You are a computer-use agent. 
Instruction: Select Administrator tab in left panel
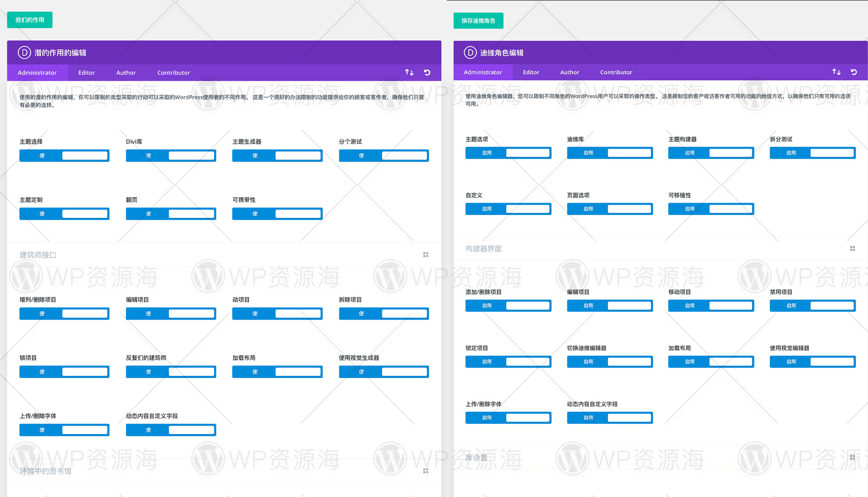(x=37, y=73)
